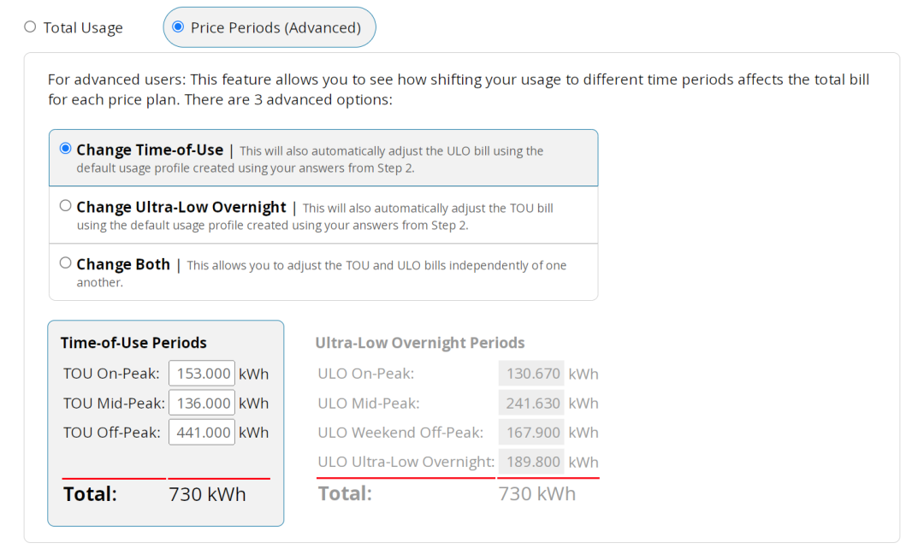Select the Total Usage radio button

[30, 27]
